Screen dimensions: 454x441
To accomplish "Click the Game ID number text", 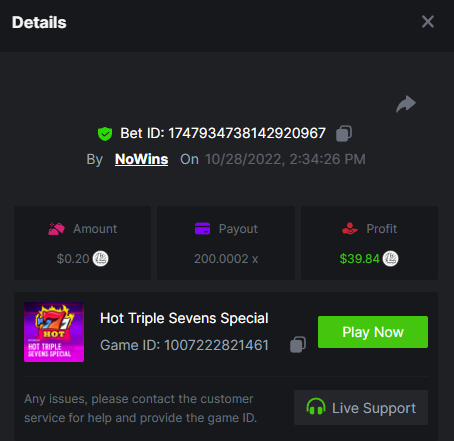I will [x=216, y=345].
